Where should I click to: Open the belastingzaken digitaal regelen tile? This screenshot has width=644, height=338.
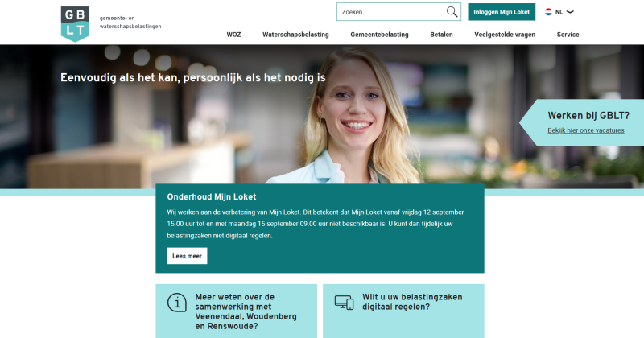pyautogui.click(x=403, y=311)
